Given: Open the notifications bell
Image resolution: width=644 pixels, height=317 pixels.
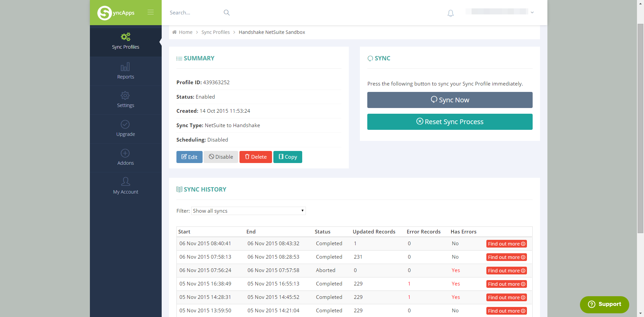Looking at the screenshot, I should click(450, 13).
